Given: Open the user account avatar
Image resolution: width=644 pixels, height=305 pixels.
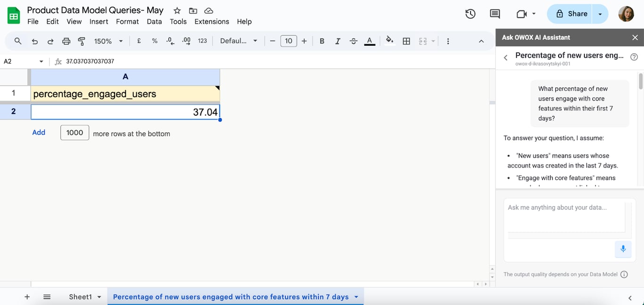Looking at the screenshot, I should tap(626, 14).
